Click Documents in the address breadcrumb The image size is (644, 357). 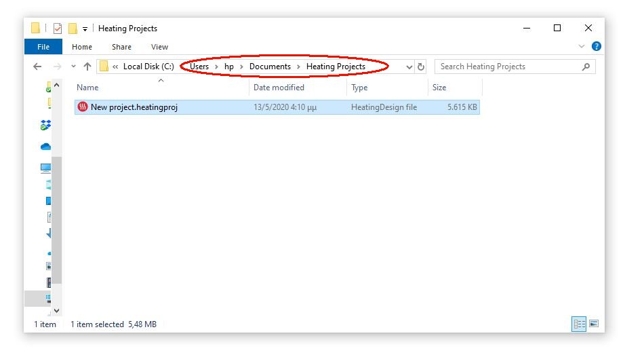(270, 67)
